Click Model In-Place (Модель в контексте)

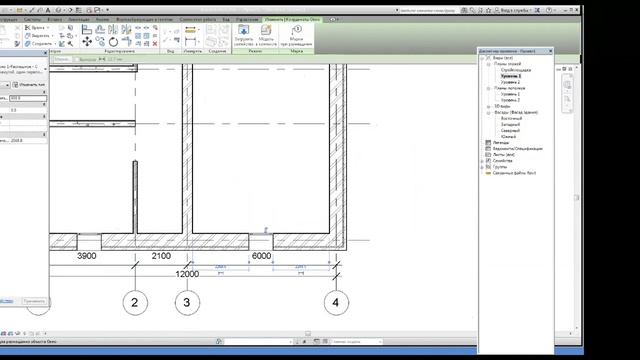pyautogui.click(x=266, y=35)
